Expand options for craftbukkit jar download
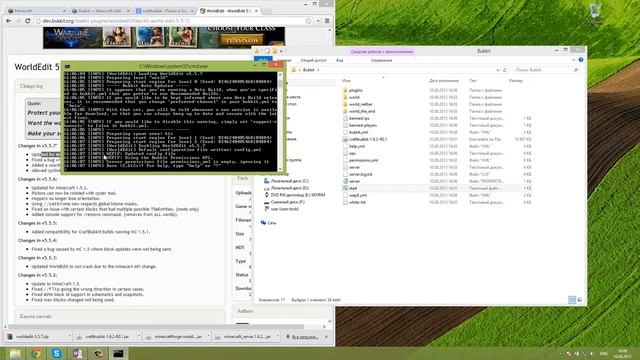This screenshot has height=360, width=640. [x=139, y=337]
